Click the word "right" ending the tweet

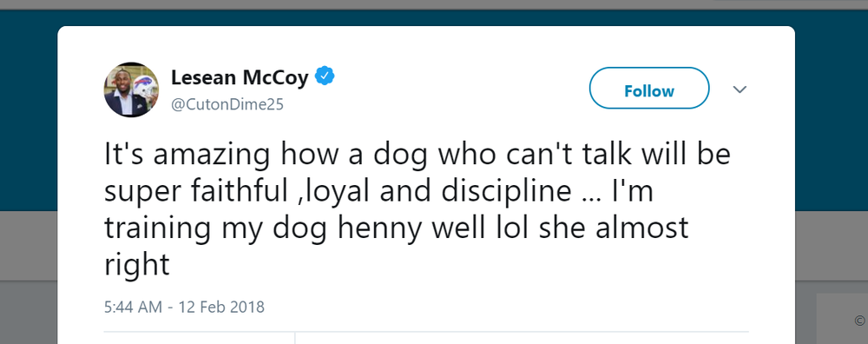136,265
